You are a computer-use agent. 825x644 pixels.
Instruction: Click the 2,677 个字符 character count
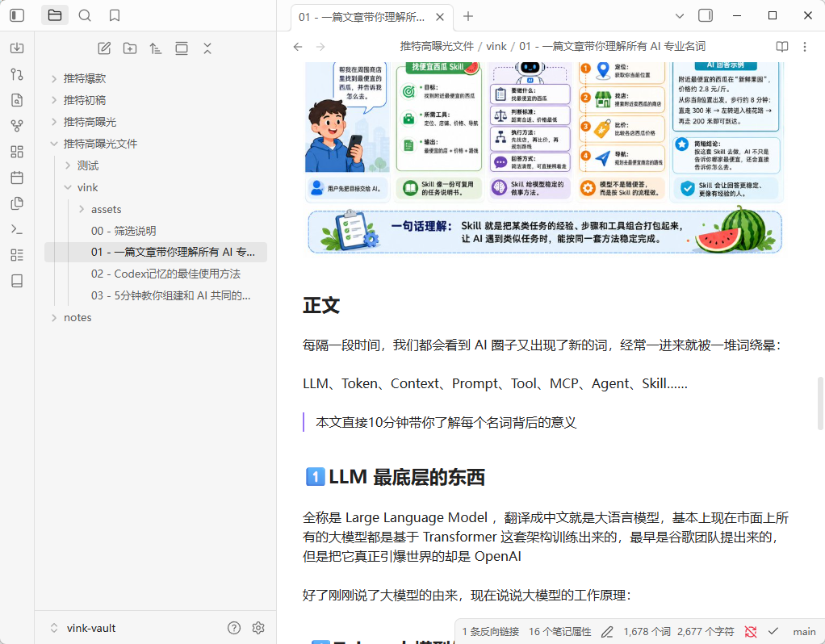[706, 632]
